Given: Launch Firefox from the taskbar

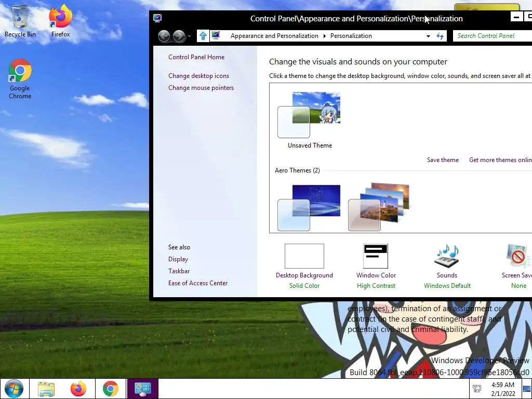Looking at the screenshot, I should (78, 389).
